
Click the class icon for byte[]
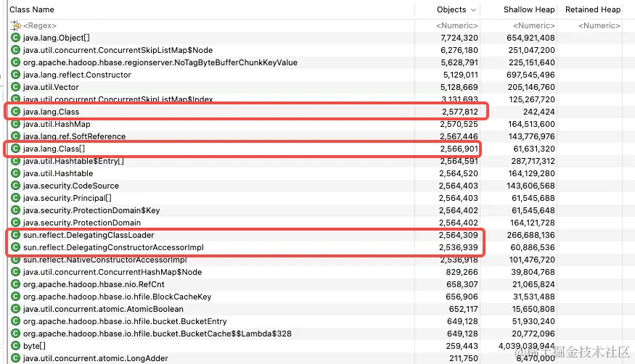click(15, 346)
